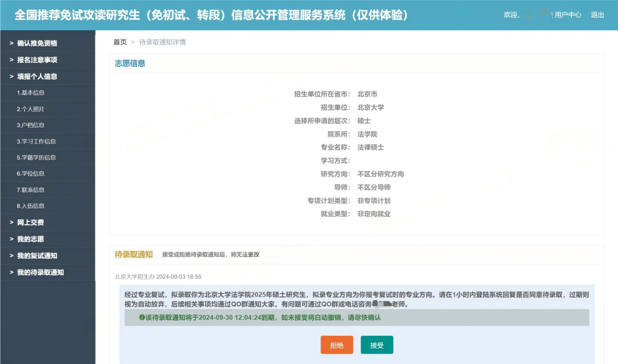This screenshot has height=364, width=618.
Task: Open 2.个人照片 submenu item
Action: (31, 109)
